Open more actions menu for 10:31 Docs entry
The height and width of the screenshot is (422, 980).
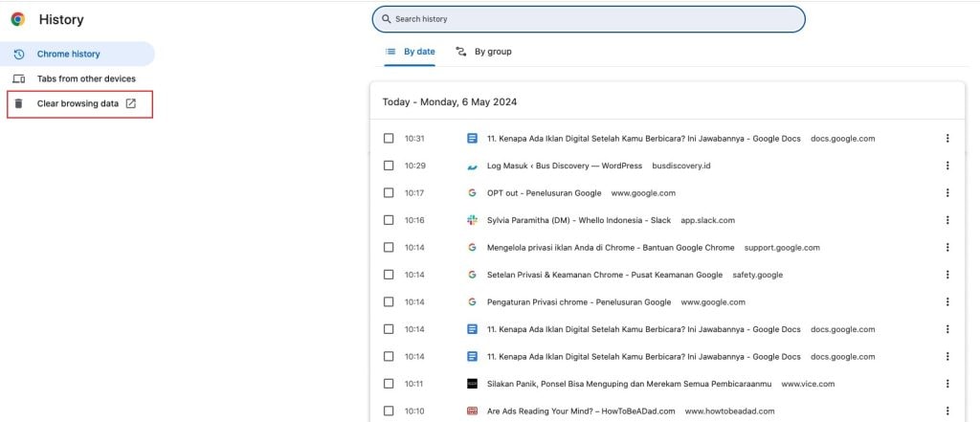coord(947,139)
